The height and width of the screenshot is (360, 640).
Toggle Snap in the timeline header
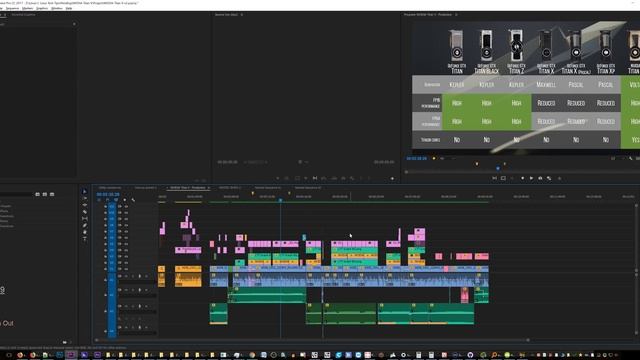coord(107,200)
